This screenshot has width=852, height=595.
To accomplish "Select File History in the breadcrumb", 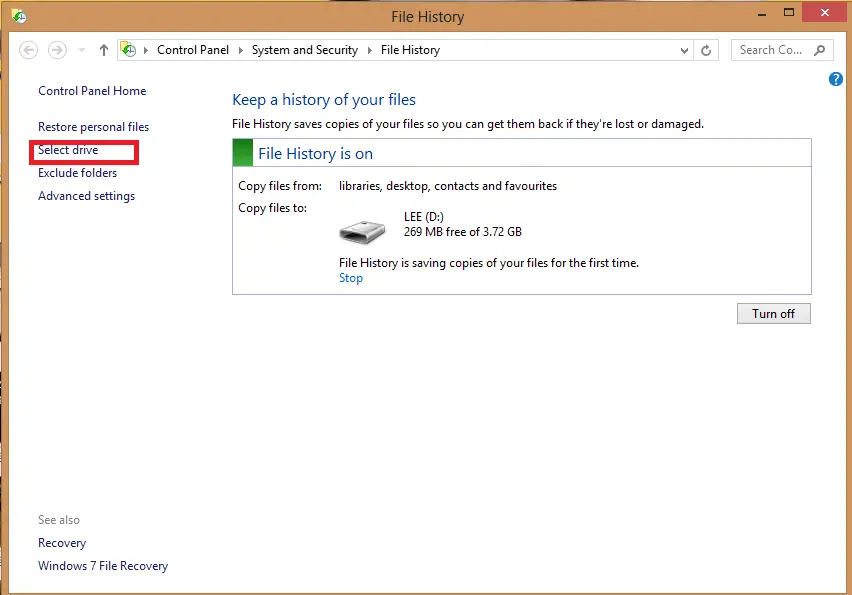I will [x=410, y=50].
